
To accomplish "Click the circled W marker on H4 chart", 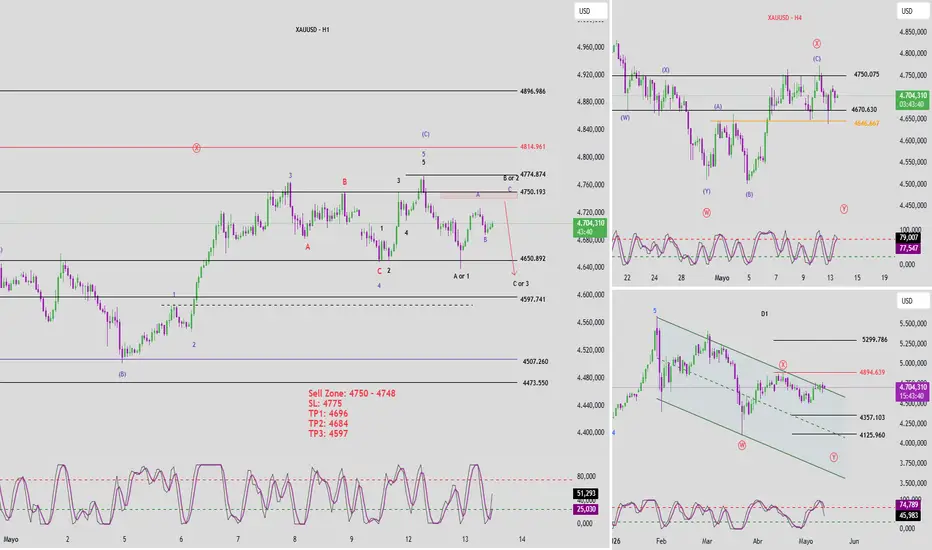I will (707, 213).
